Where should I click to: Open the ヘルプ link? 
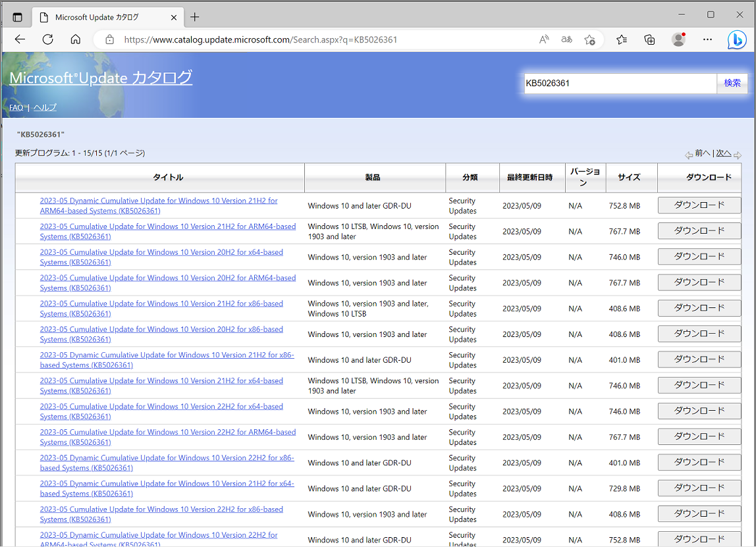(x=45, y=107)
